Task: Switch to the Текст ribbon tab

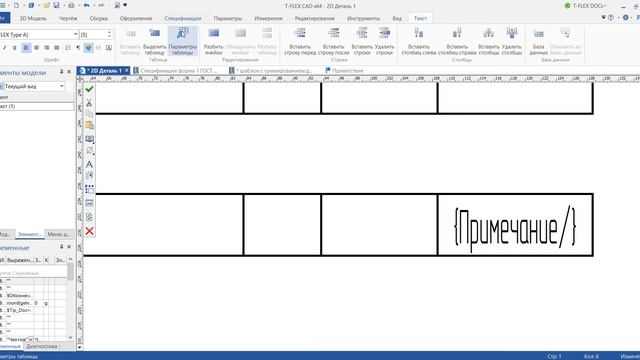Action: point(420,18)
